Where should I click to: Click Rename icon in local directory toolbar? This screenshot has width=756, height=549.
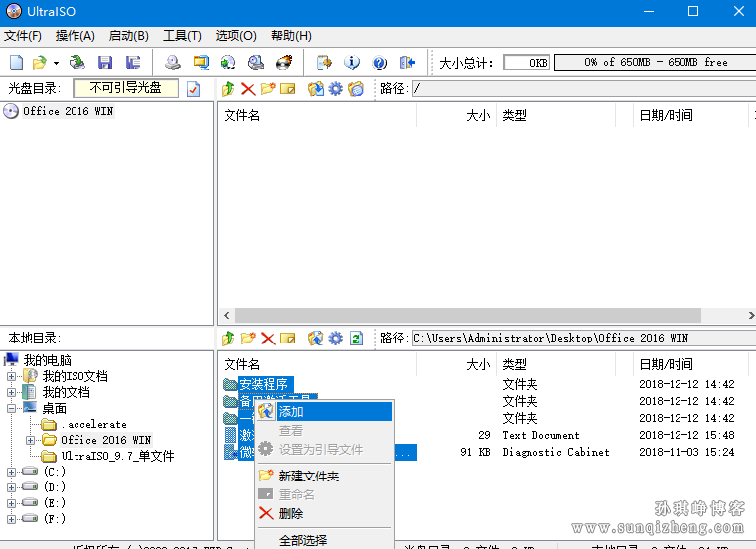pos(288,339)
